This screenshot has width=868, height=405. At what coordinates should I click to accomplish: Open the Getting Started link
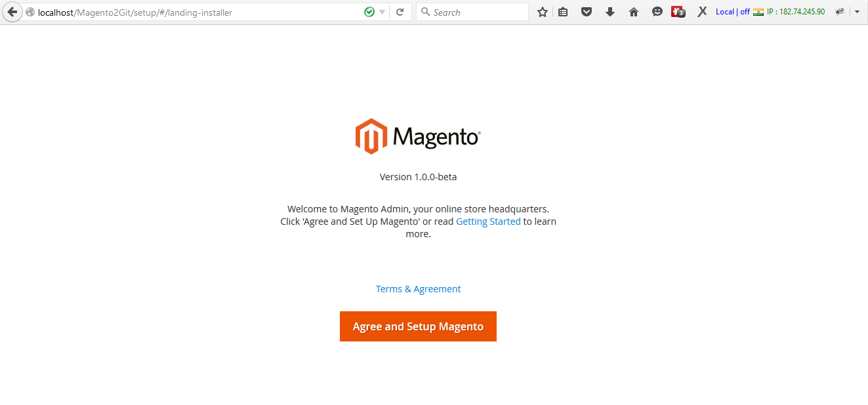coord(488,222)
